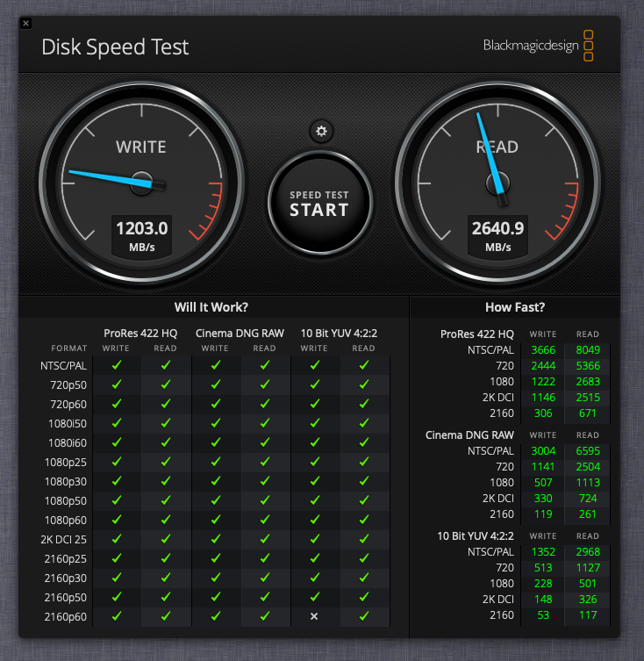Screen dimensions: 644x661
Task: Click the YUV NTSC/PAL read value 2968
Action: click(x=588, y=552)
